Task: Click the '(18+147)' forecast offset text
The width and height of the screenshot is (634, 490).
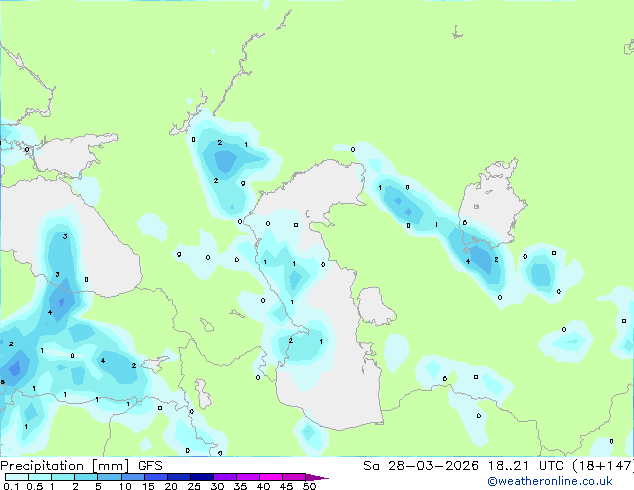Action: pos(603,466)
